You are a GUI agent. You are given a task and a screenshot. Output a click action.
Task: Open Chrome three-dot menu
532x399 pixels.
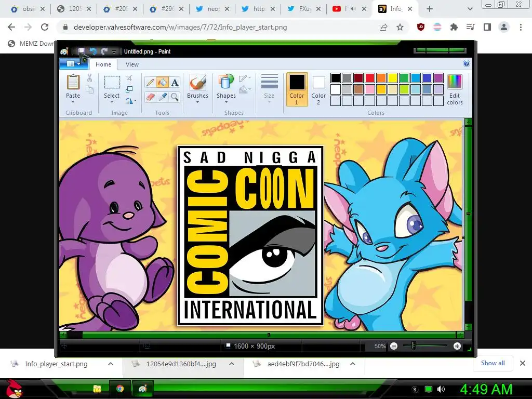click(x=521, y=27)
